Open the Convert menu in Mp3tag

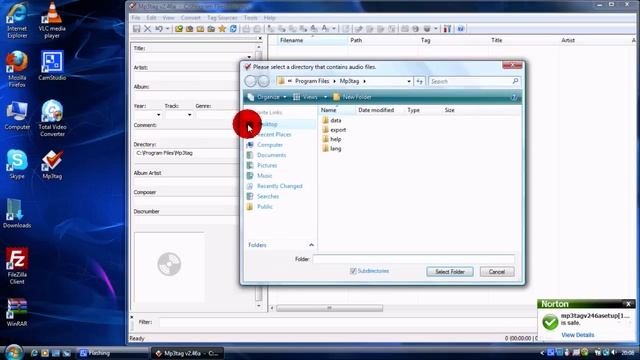191,18
